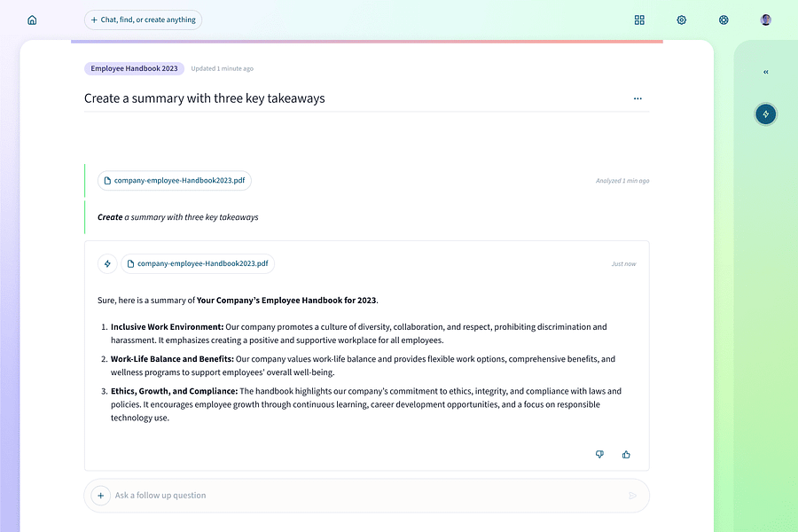Image resolution: width=798 pixels, height=532 pixels.
Task: Give the summary a thumbs down
Action: coord(599,454)
